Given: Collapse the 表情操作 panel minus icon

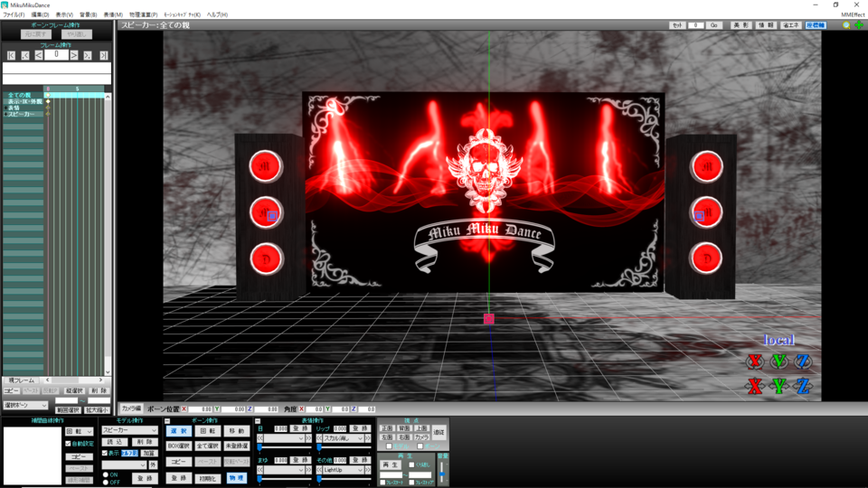Looking at the screenshot, I should tap(258, 421).
